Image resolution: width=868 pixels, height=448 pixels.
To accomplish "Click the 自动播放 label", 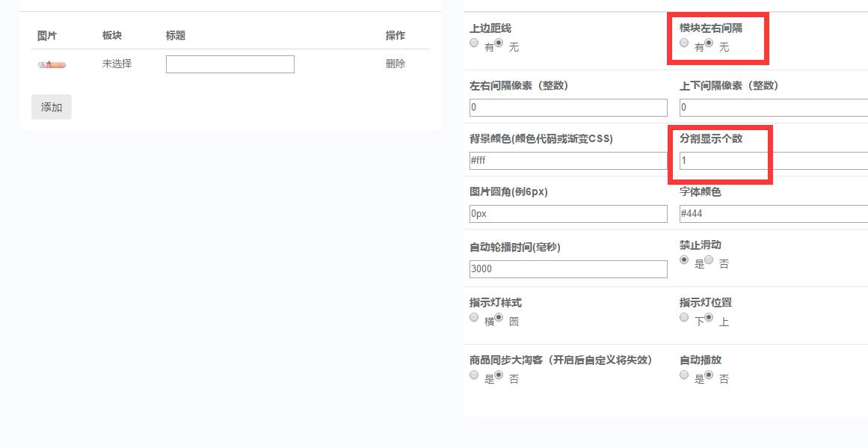I will coord(701,360).
